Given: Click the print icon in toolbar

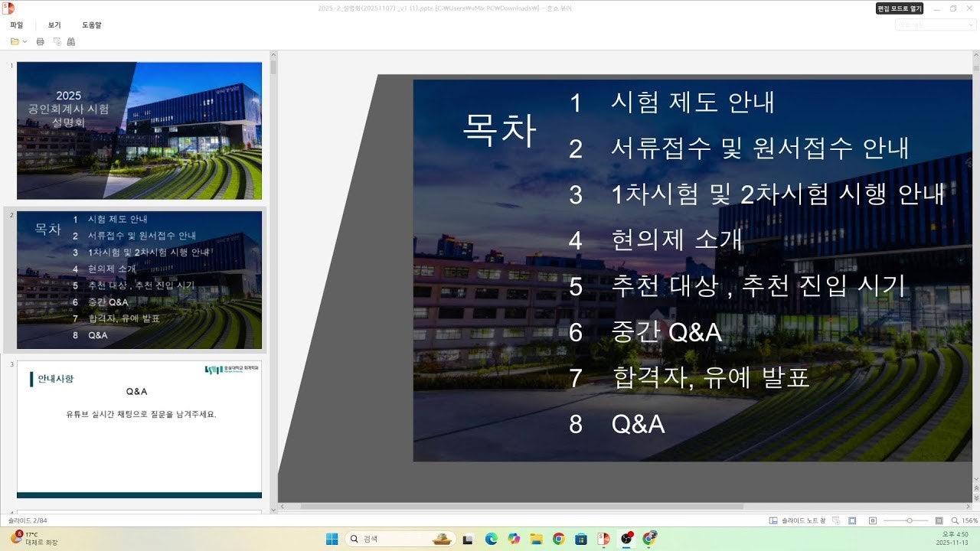Looking at the screenshot, I should pos(41,41).
